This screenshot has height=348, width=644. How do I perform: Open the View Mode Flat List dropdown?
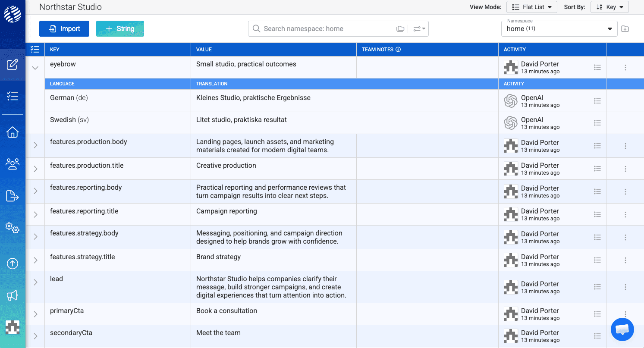(x=532, y=7)
